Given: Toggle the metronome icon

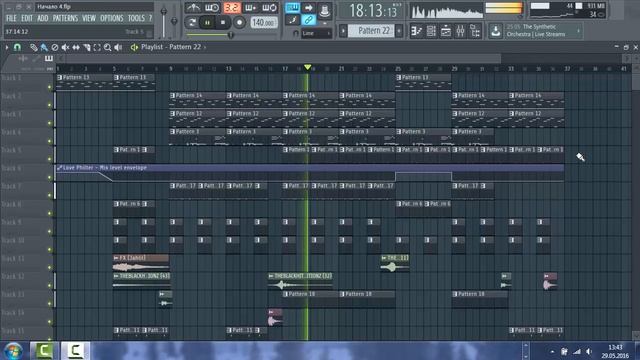Looking at the screenshot, I should [x=193, y=7].
